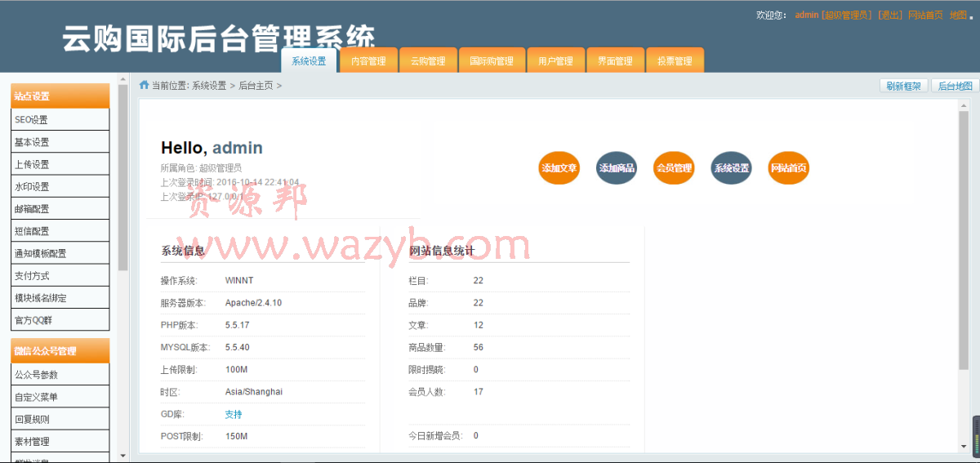Open the 网站首页 link in top header
The image size is (980, 463).
tap(925, 15)
